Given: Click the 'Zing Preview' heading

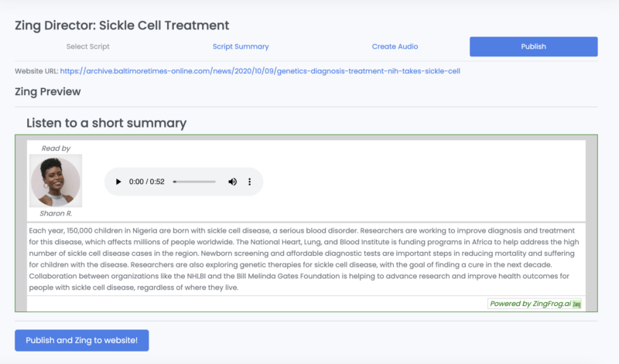Looking at the screenshot, I should [48, 91].
